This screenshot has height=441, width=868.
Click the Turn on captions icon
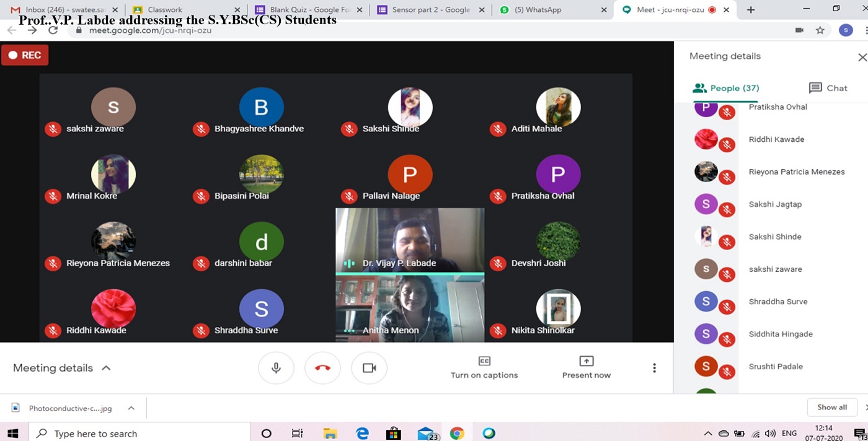pyautogui.click(x=484, y=362)
